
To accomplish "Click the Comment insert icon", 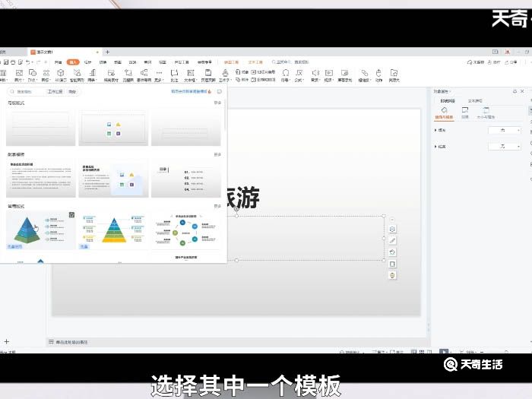I will tap(174, 73).
